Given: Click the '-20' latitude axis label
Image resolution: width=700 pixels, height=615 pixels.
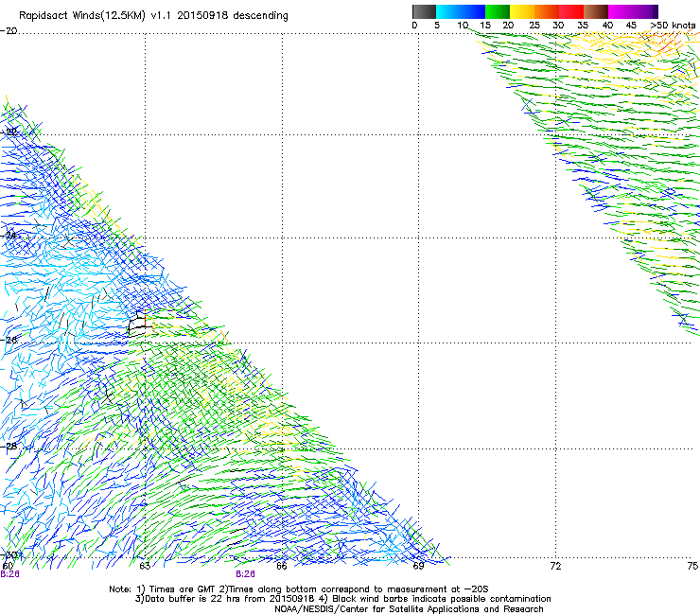Looking at the screenshot, I should (x=9, y=31).
